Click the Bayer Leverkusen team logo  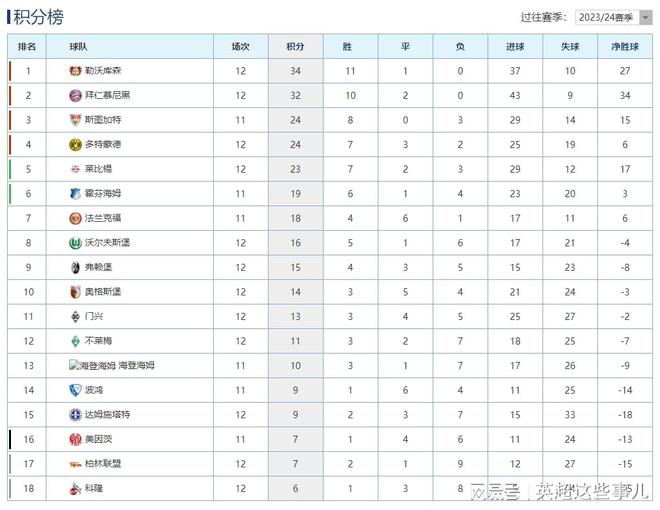75,71
